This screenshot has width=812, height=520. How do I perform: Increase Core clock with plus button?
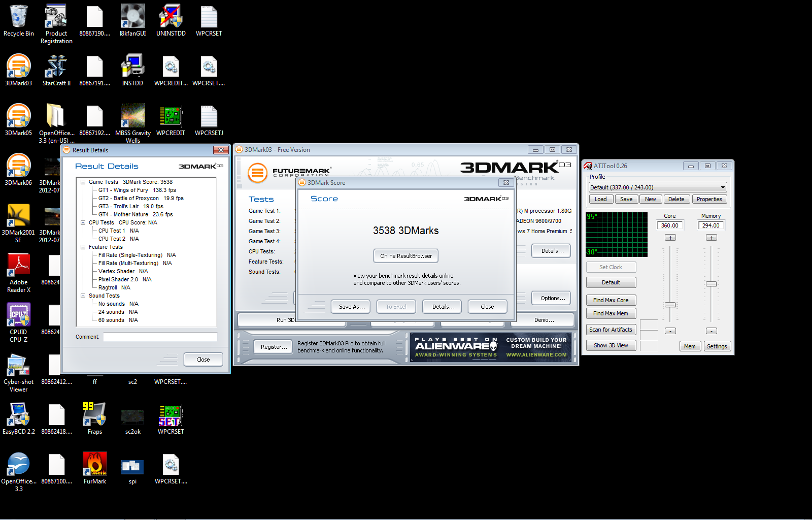point(670,238)
